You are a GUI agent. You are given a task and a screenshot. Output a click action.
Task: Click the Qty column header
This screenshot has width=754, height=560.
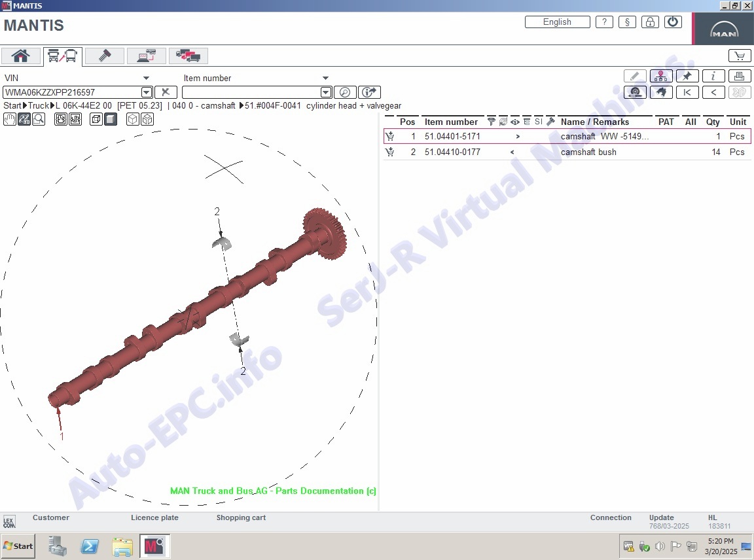click(x=713, y=122)
